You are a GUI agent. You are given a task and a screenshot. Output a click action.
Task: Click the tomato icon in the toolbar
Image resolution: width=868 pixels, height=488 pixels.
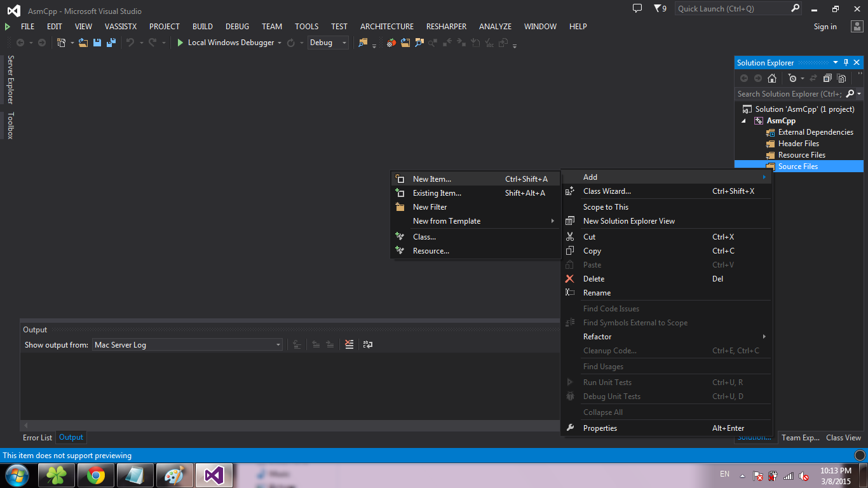click(391, 43)
